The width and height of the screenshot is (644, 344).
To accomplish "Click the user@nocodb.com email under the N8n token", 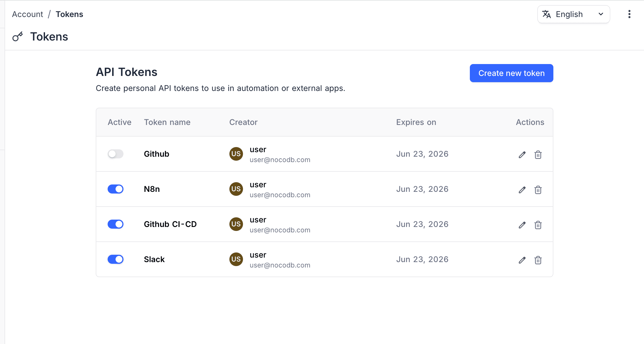I will (x=280, y=195).
